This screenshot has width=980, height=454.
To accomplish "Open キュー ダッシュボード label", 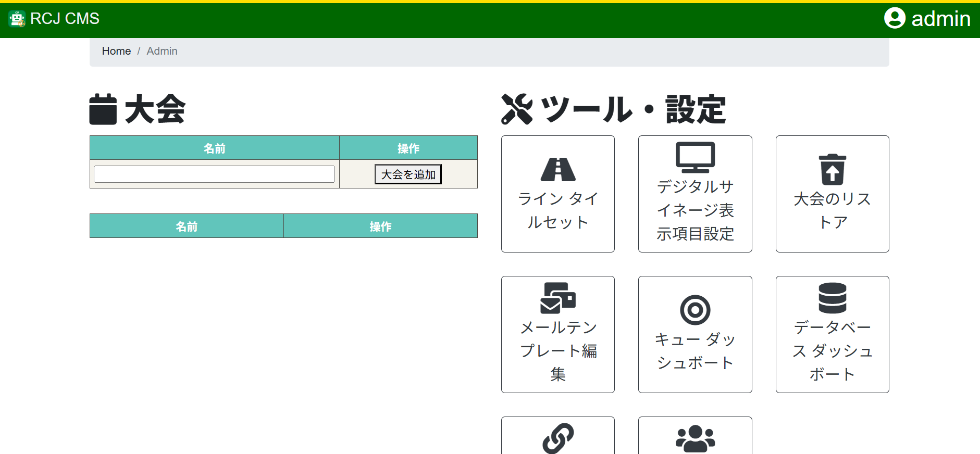I will 695,351.
